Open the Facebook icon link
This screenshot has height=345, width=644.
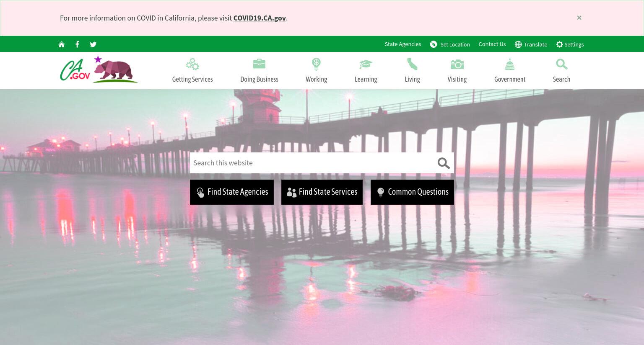pyautogui.click(x=77, y=44)
